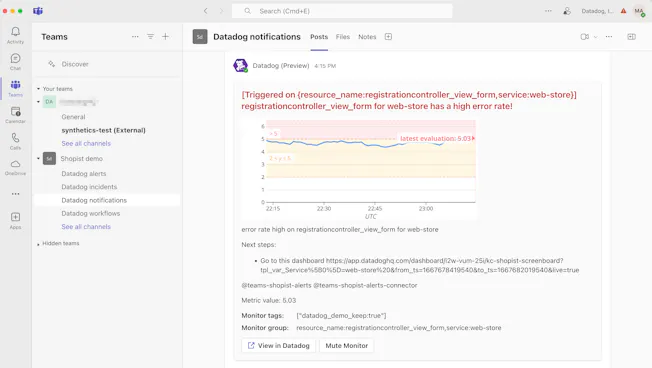Screen dimensions: 652x368
Task: Click the 4:15 PM message timestamp
Action: tap(325, 66)
